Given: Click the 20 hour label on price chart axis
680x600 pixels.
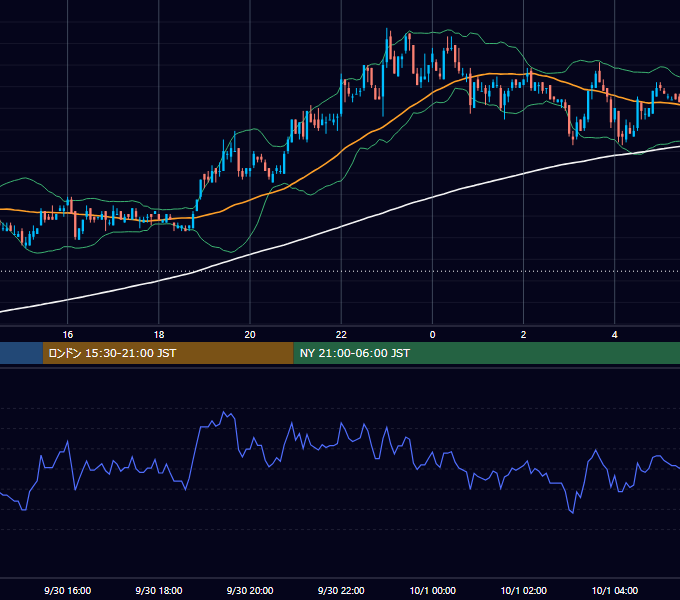Looking at the screenshot, I should (250, 335).
